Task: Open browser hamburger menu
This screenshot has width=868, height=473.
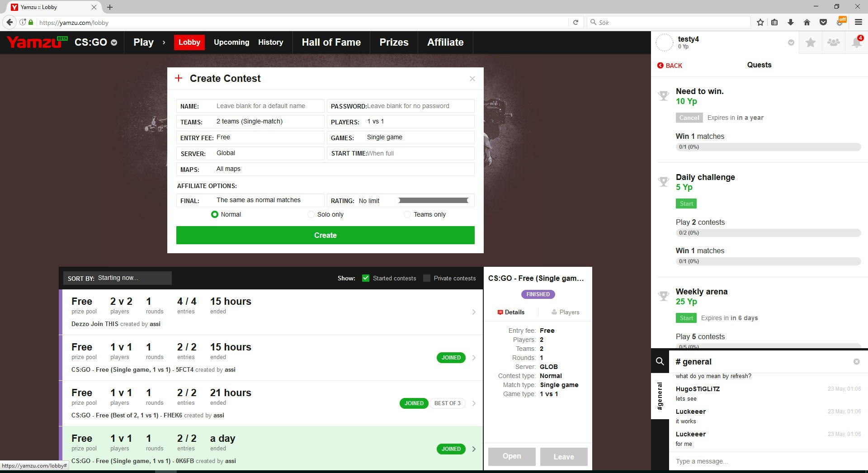Action: (858, 22)
